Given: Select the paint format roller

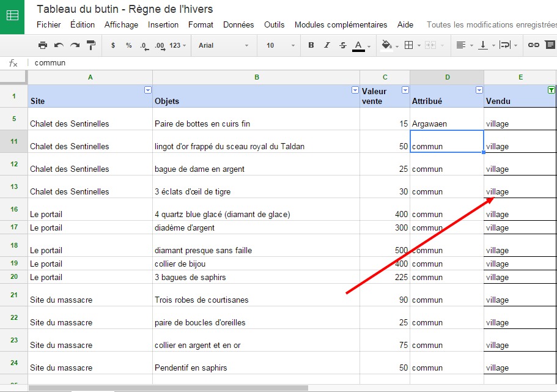Looking at the screenshot, I should pyautogui.click(x=91, y=45).
